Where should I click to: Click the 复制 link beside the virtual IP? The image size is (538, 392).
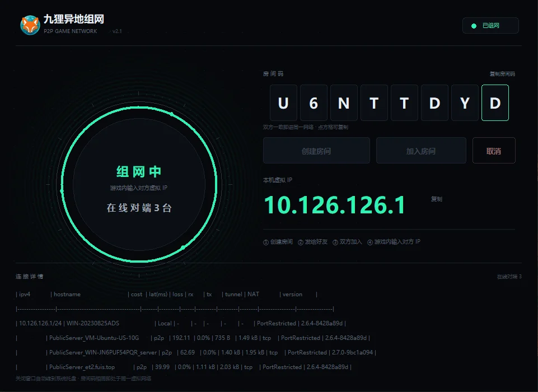437,199
